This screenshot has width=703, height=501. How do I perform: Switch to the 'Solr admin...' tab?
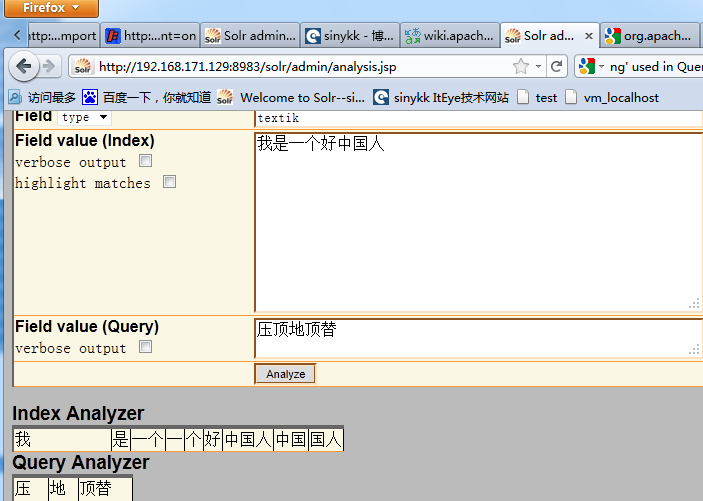250,35
